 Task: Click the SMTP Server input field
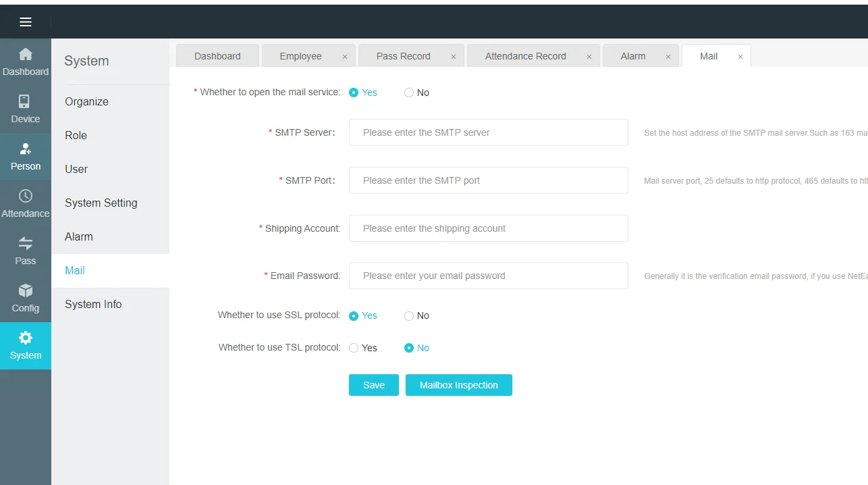[x=488, y=132]
